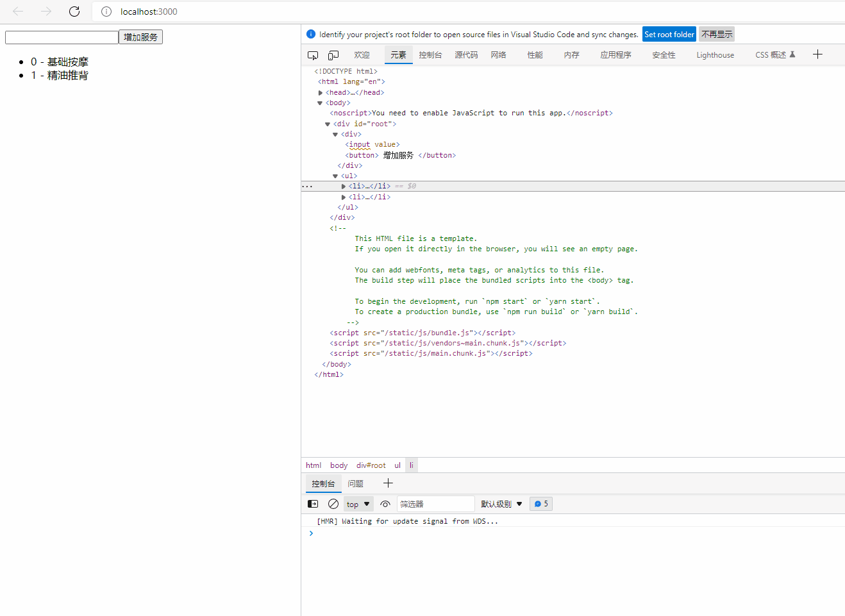Expand the selected first li node
This screenshot has width=845, height=616.
pyautogui.click(x=344, y=187)
